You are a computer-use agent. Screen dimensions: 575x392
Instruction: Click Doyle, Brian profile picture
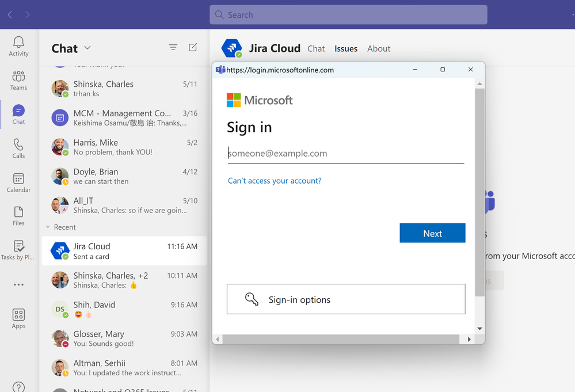click(60, 176)
